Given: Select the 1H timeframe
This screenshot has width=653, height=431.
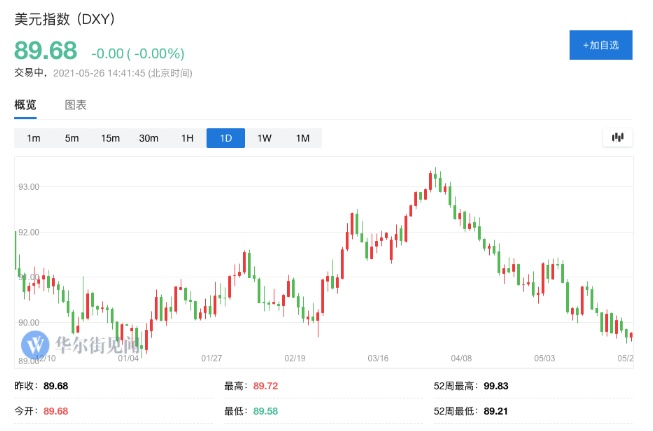Looking at the screenshot, I should [187, 138].
